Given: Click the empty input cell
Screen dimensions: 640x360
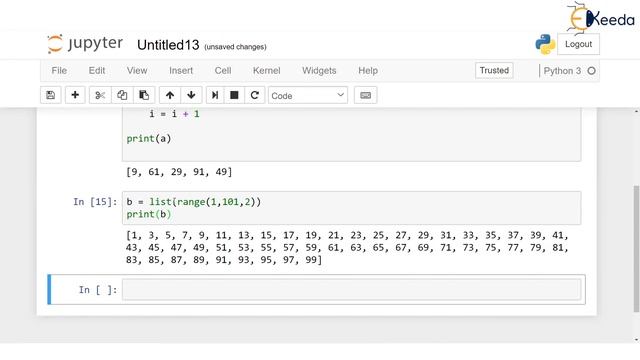Looking at the screenshot, I should [x=351, y=289].
